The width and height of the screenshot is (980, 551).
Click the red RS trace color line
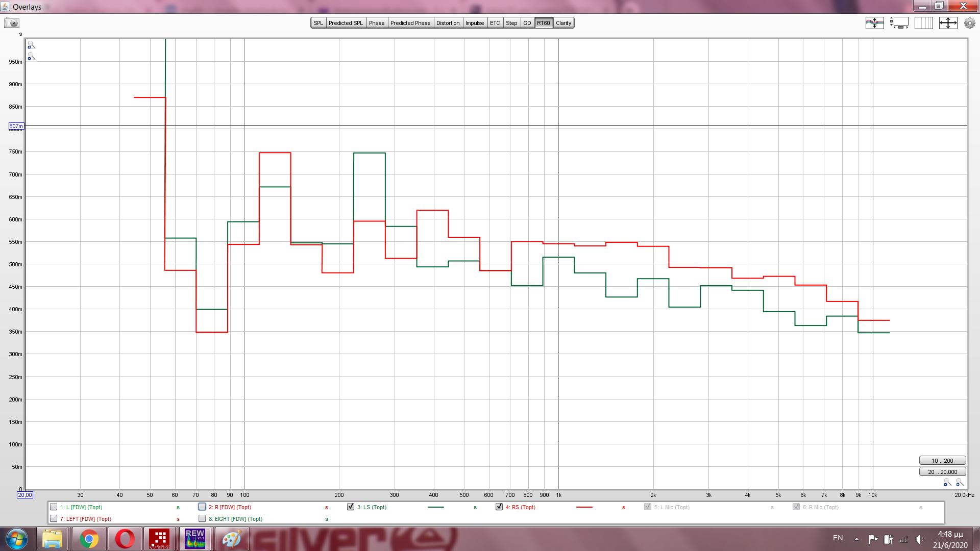[x=584, y=507]
